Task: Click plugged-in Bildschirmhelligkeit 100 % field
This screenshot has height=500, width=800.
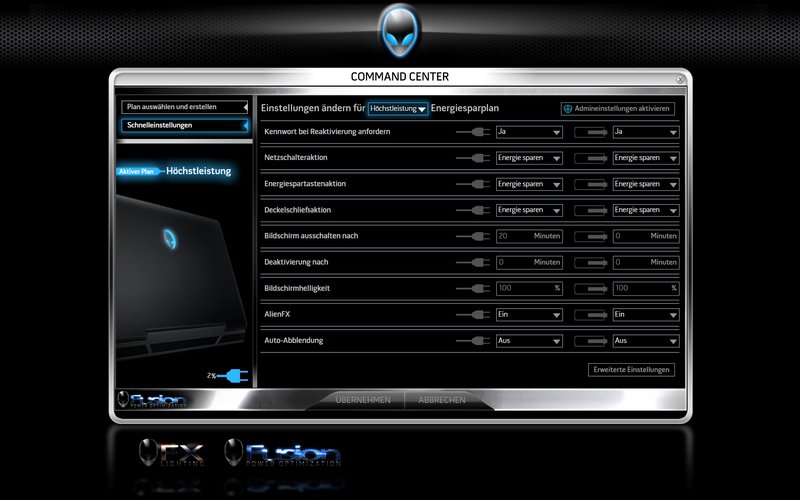Action: (529, 288)
